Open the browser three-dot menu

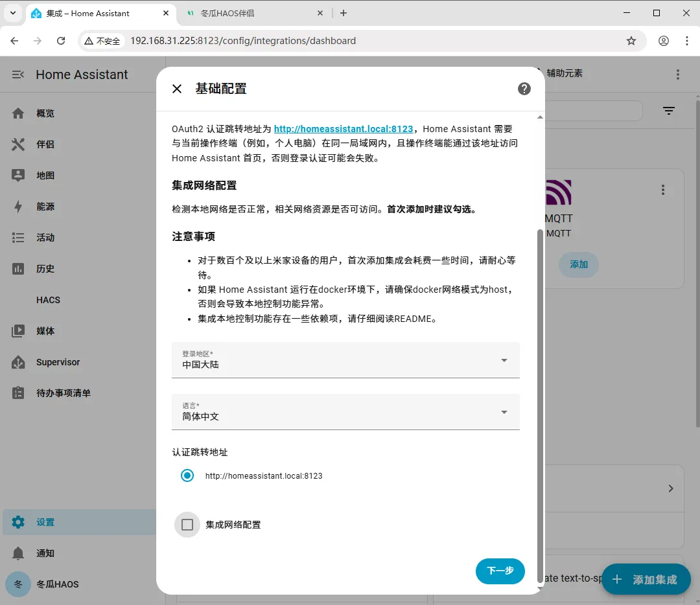click(x=686, y=41)
